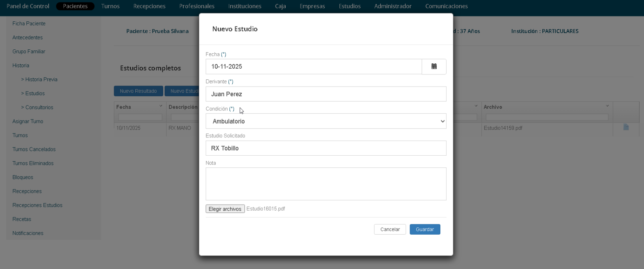Open Antecedentes in the sidebar

tap(28, 38)
